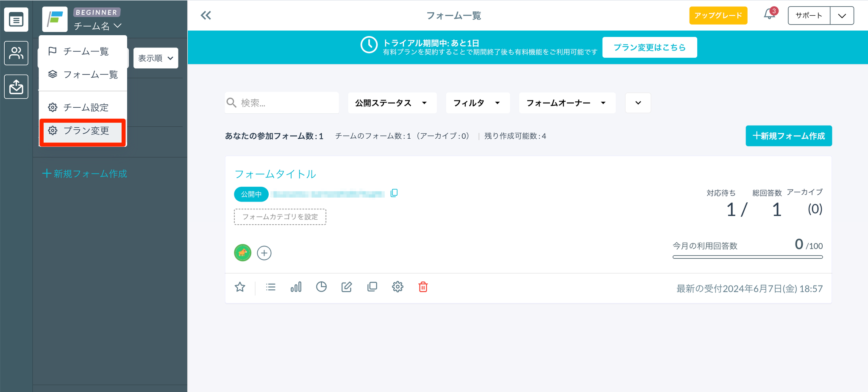Open notifications bell
The height and width of the screenshot is (392, 868).
(x=770, y=15)
